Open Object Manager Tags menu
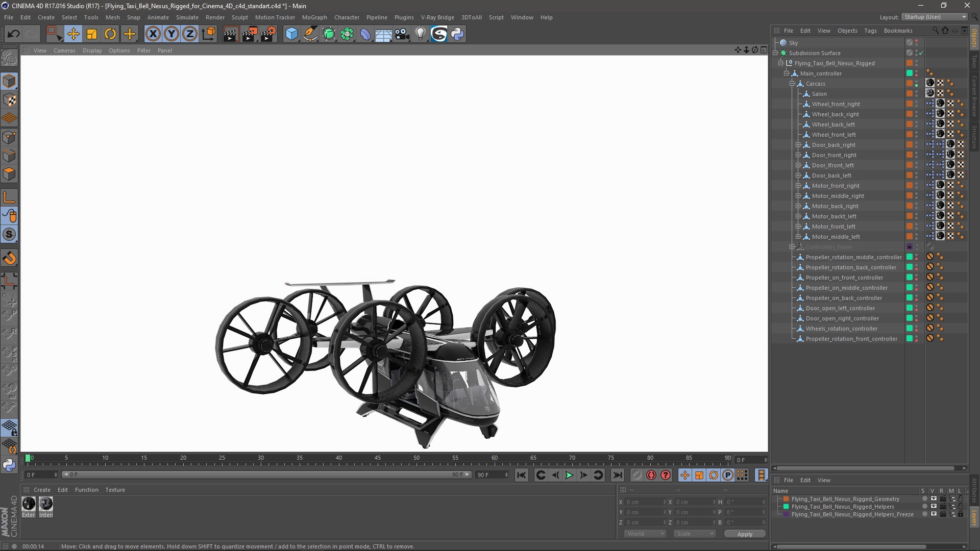Image resolution: width=980 pixels, height=551 pixels. pyautogui.click(x=870, y=31)
